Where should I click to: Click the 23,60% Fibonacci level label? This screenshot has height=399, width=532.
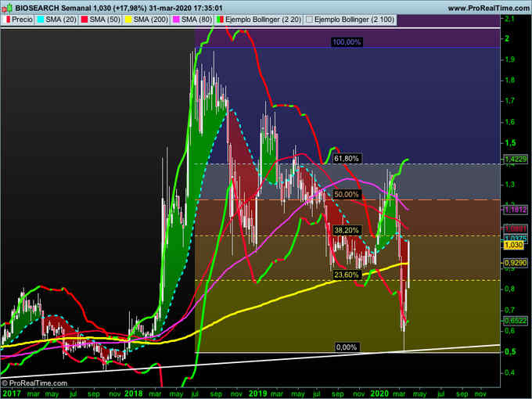(x=347, y=275)
